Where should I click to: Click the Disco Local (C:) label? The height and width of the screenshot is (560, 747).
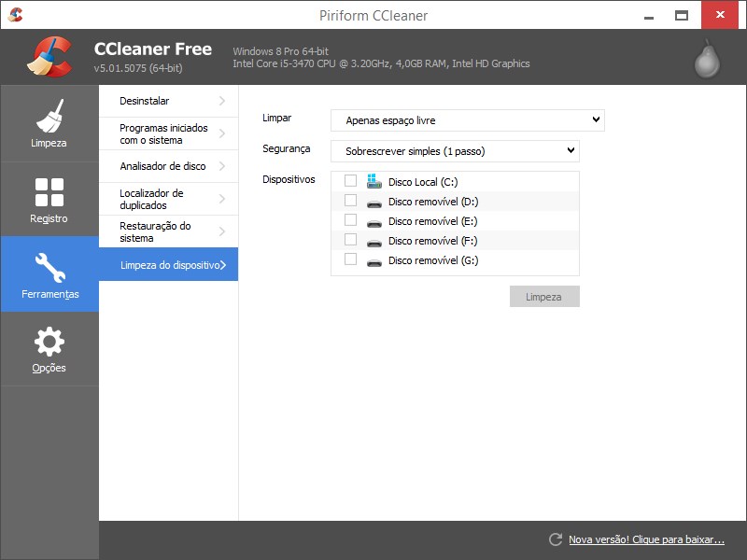[423, 182]
